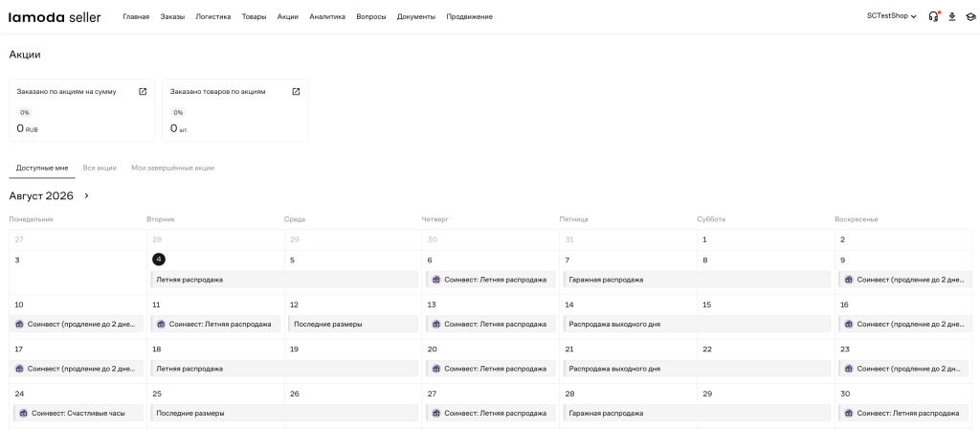Viewport: 980px width, 430px height.
Task: Click the co-invest icon on August 11 event
Action: [x=161, y=324]
